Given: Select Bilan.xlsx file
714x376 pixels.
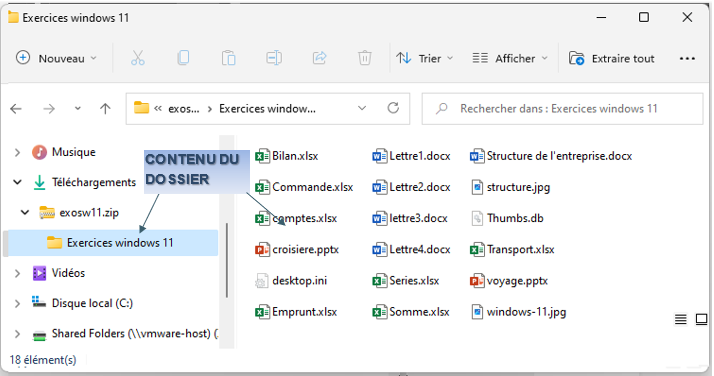Looking at the screenshot, I should click(287, 156).
